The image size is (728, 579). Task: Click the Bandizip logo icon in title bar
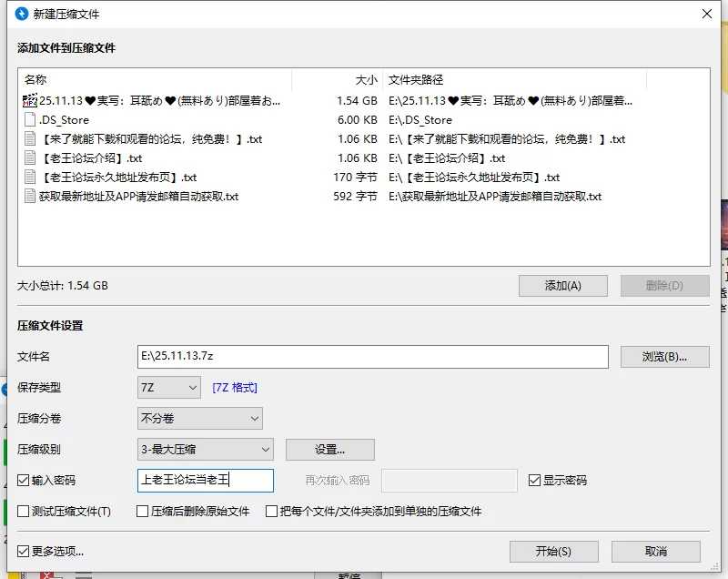pos(21,14)
